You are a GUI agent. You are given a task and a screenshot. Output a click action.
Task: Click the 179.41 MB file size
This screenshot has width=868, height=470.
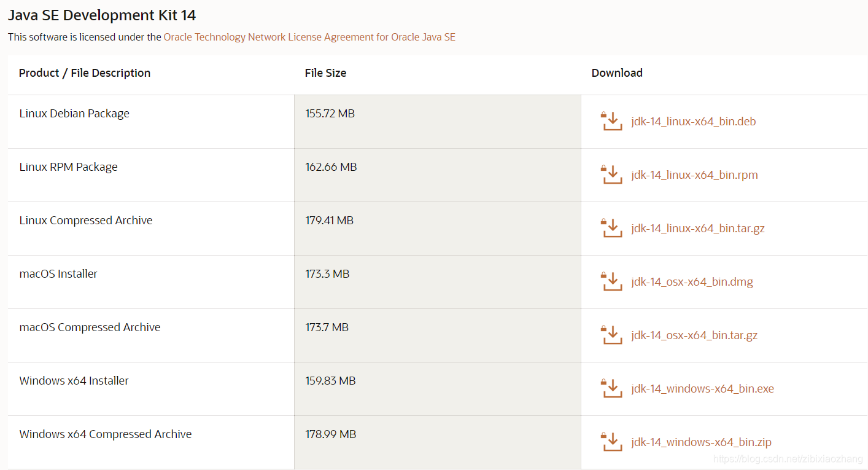pyautogui.click(x=330, y=221)
